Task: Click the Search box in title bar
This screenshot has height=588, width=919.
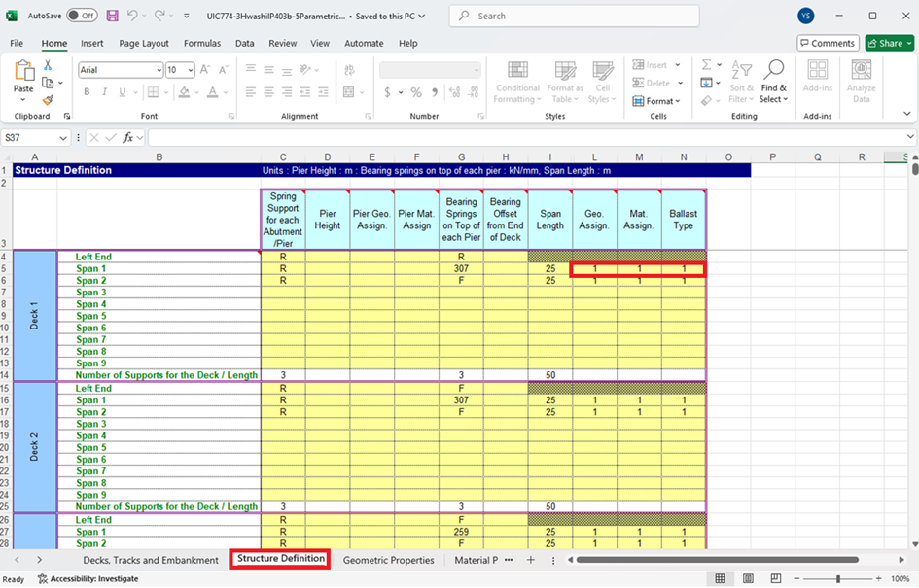Action: tap(574, 16)
